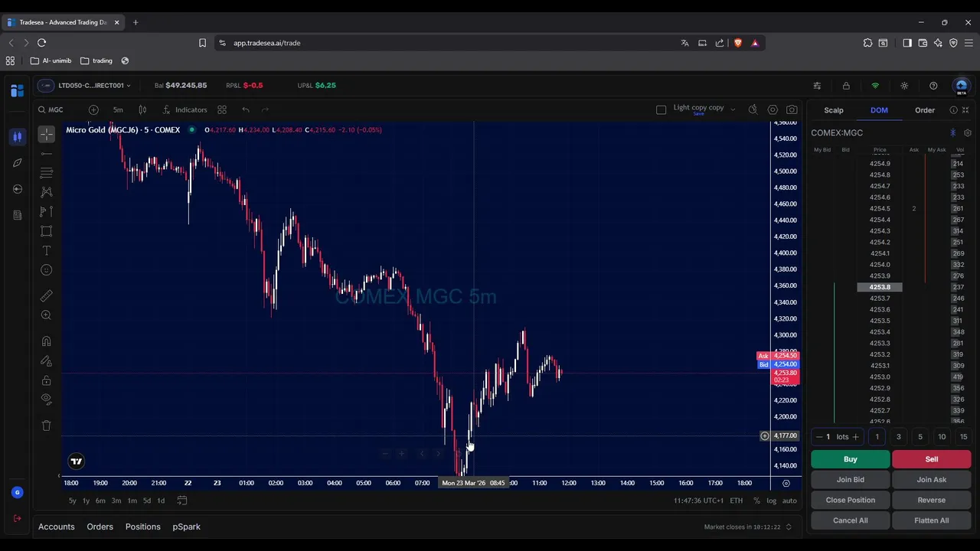Viewport: 980px width, 551px height.
Task: Collapse the order panel arrows icon
Action: [965, 110]
